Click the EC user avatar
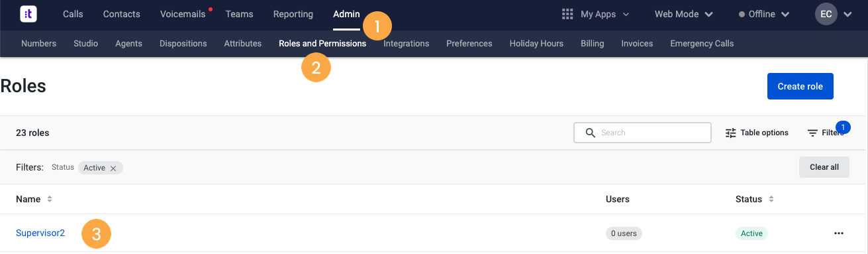 tap(826, 14)
